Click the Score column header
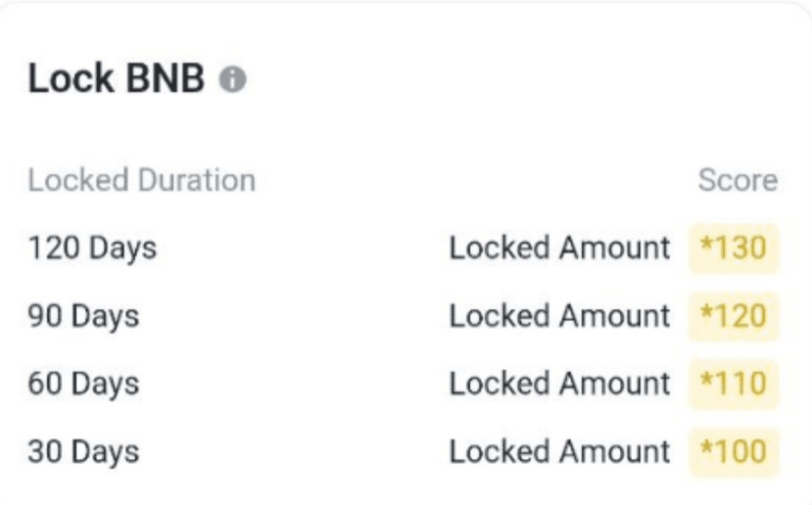Viewport: 812px width, 505px height. 737,181
